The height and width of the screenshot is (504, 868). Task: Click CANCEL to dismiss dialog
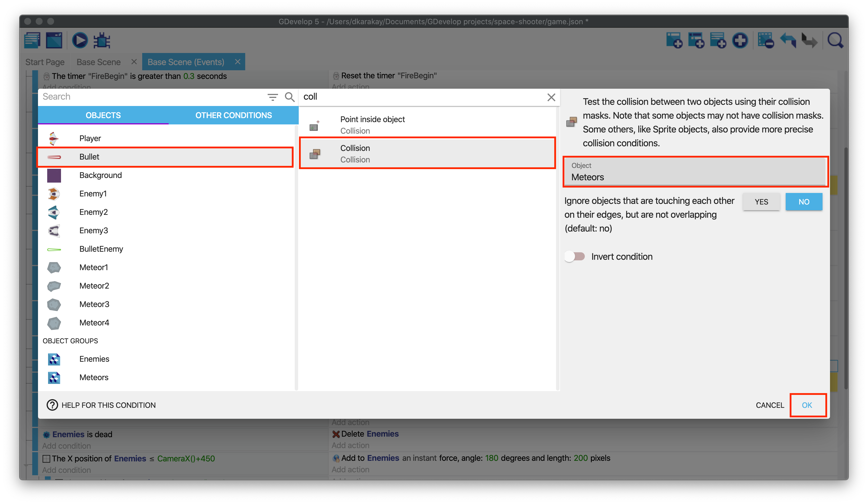click(769, 405)
